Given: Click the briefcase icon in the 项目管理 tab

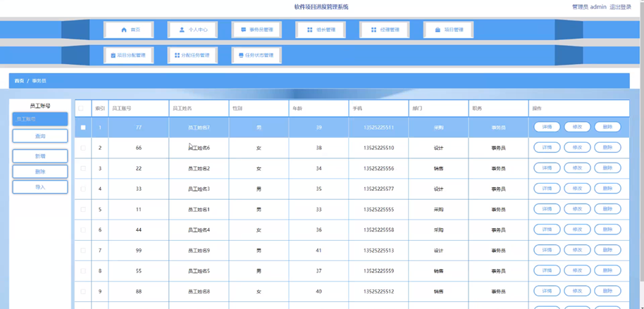Looking at the screenshot, I should (438, 30).
